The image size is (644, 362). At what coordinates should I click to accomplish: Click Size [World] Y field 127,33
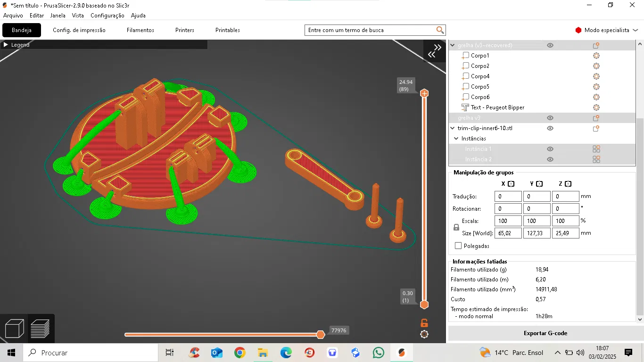pos(537,233)
